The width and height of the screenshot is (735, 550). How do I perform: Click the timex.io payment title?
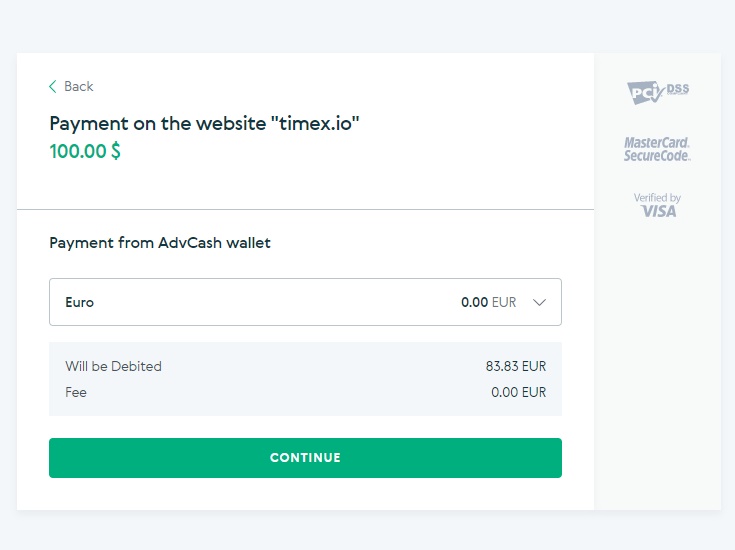point(204,124)
